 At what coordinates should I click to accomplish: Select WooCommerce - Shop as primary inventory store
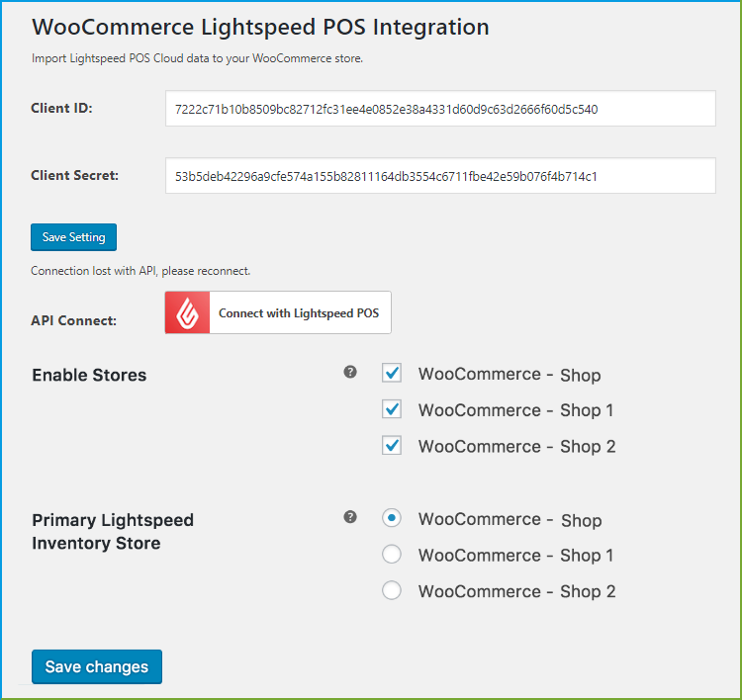click(x=392, y=518)
